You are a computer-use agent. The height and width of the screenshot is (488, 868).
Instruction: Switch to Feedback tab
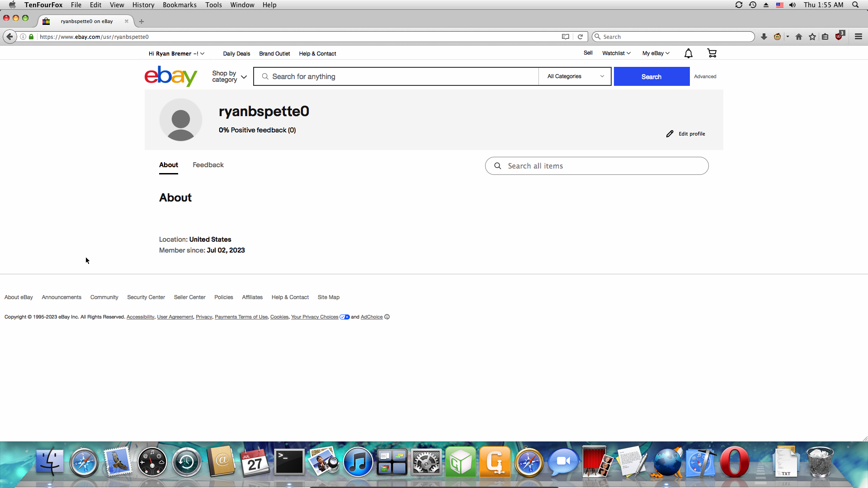(208, 165)
